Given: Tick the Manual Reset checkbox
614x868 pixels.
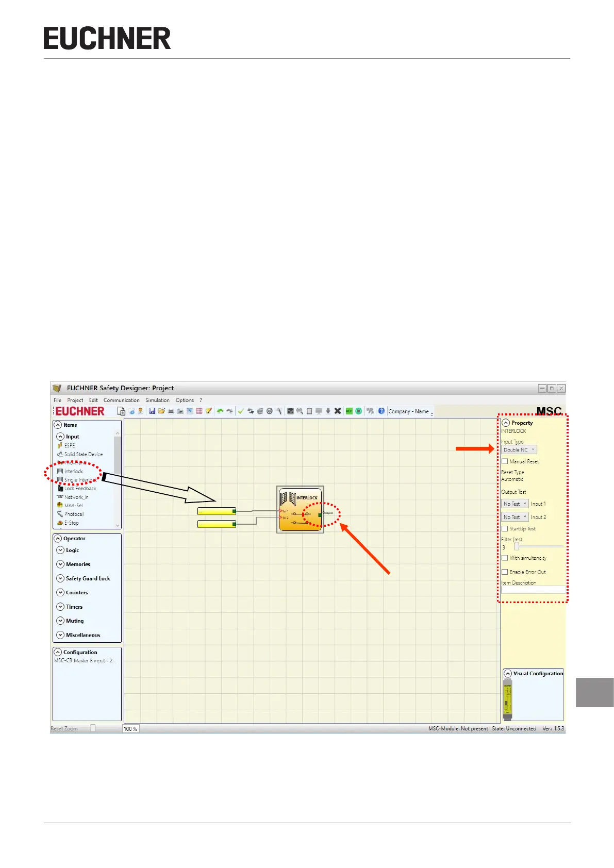Looking at the screenshot, I should (x=505, y=461).
